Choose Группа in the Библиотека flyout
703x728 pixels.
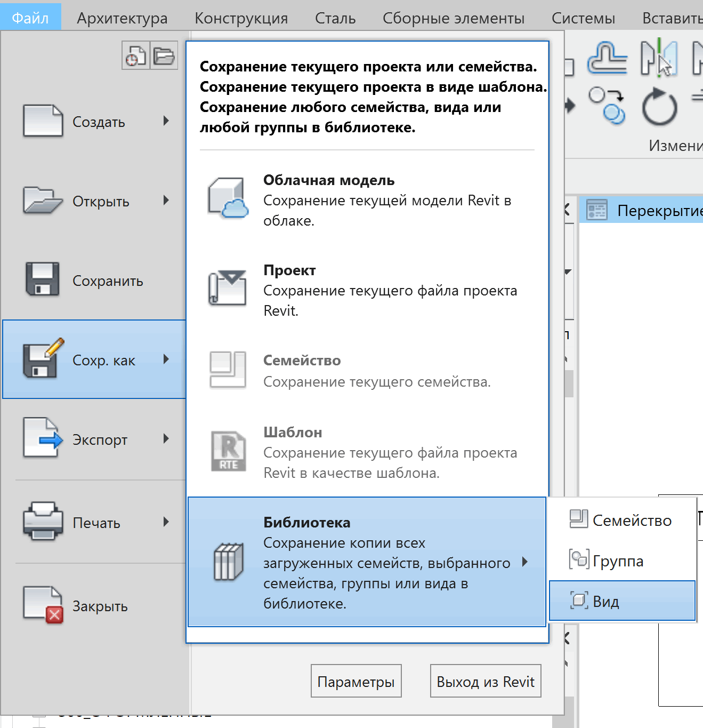(623, 561)
